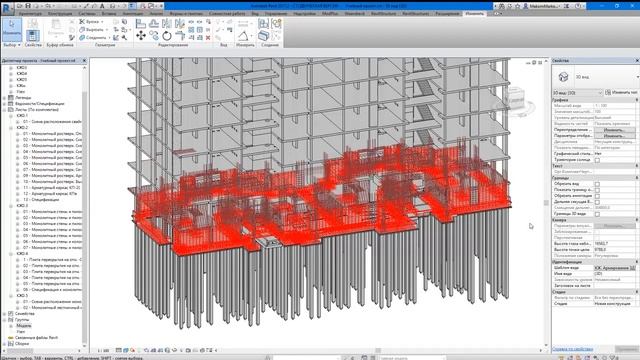Screen dimensions: 640x360
Task: Click the 3D view horizontal scrollbar
Action: [x=378, y=351]
